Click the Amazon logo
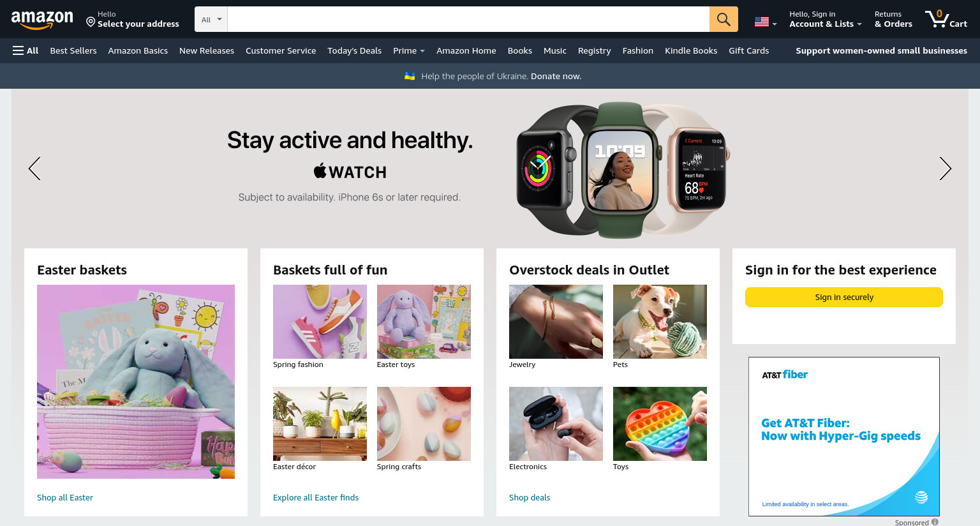This screenshot has height=526, width=980. 42,20
